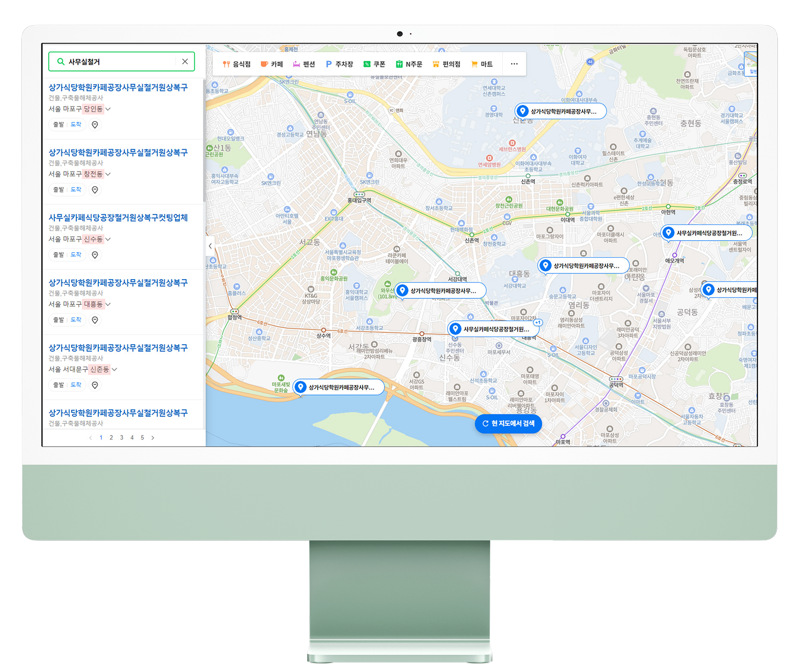Expand address dropdown for 신촌동 result
This screenshot has width=800, height=672.
[x=115, y=369]
